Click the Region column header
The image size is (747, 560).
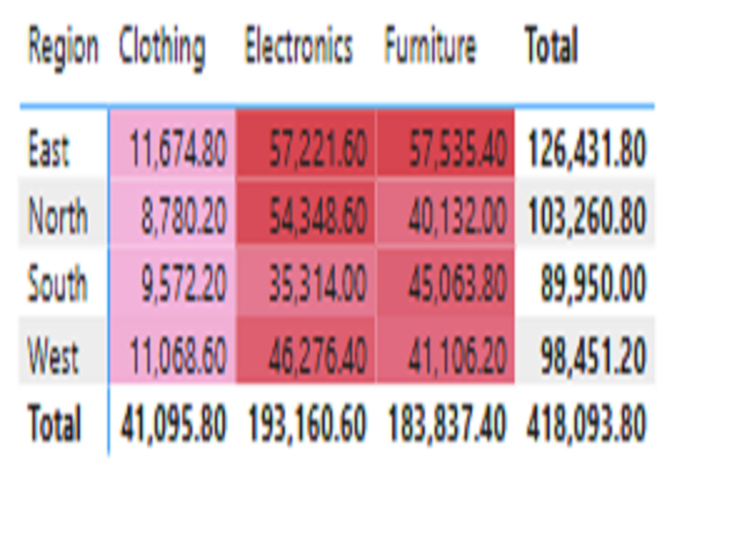pos(63,48)
